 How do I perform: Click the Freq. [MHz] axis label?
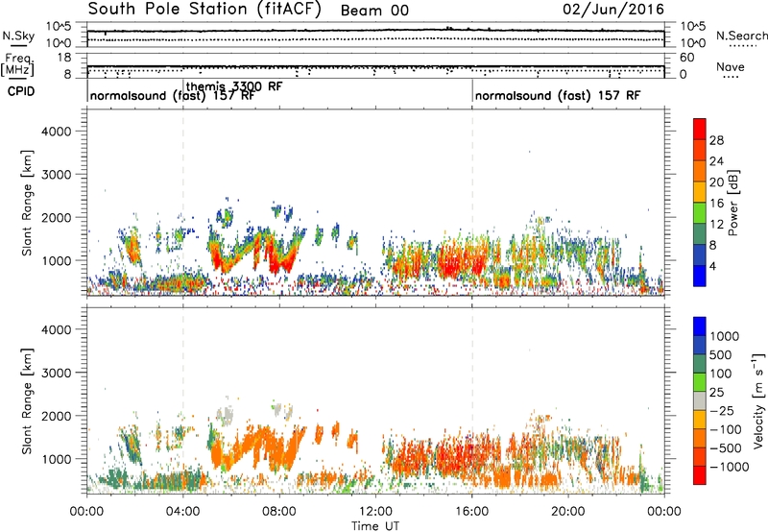(x=17, y=64)
